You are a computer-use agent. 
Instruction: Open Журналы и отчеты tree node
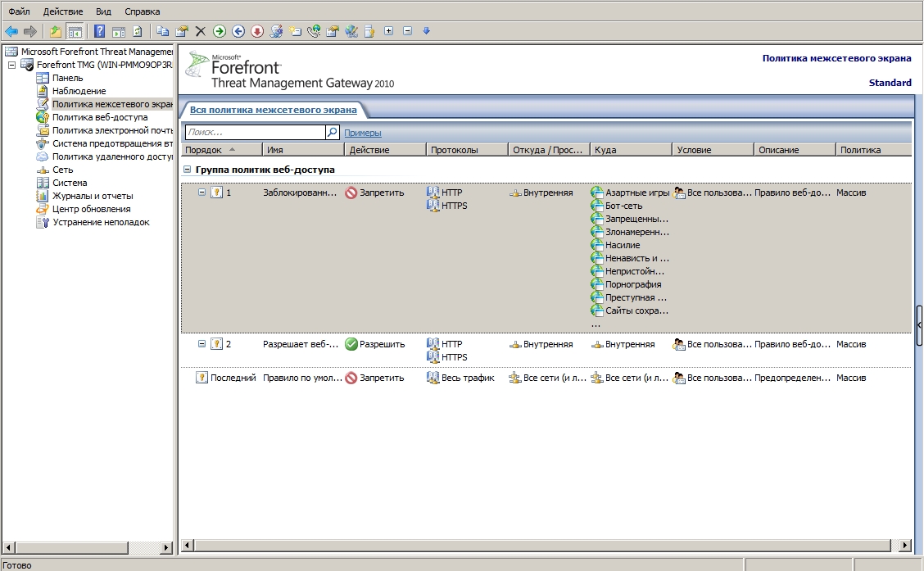(x=93, y=196)
